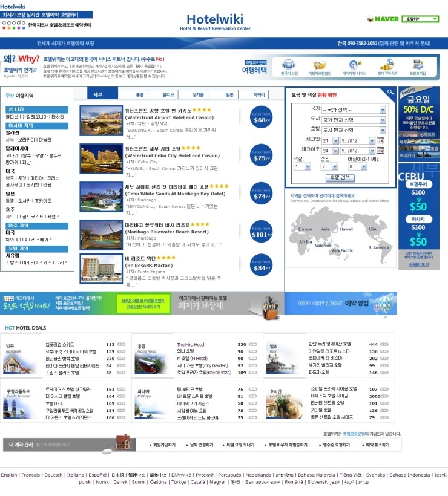Open the NAVER 호텔위키 search dropdown

(x=421, y=19)
